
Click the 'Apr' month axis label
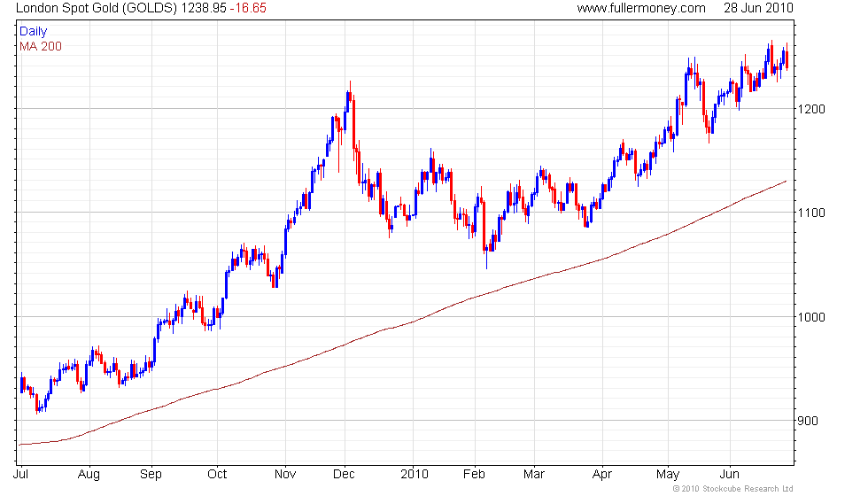point(601,475)
